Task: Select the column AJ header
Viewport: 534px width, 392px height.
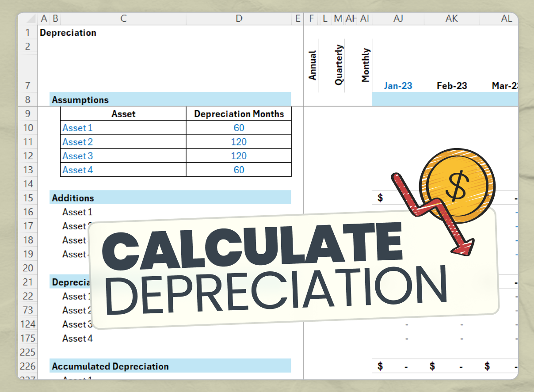Action: tap(398, 19)
